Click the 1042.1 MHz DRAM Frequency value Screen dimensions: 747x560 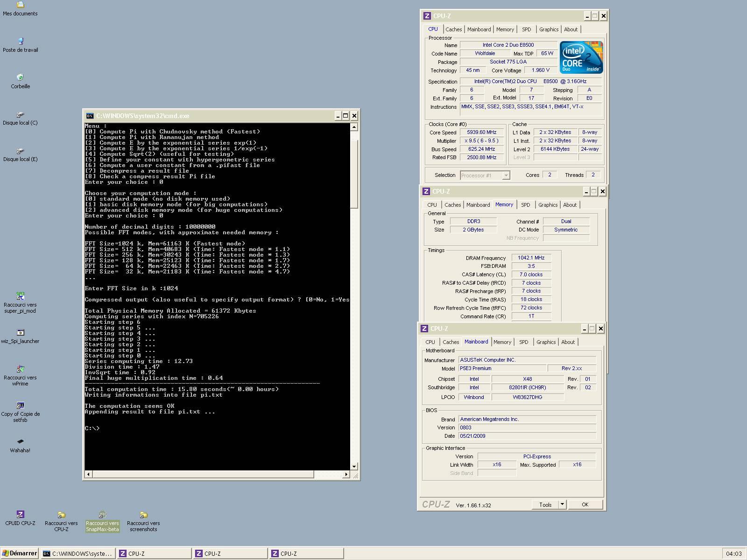click(531, 258)
